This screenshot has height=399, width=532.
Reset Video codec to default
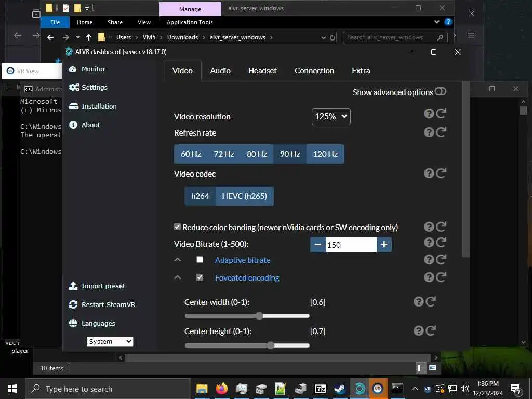(x=441, y=174)
